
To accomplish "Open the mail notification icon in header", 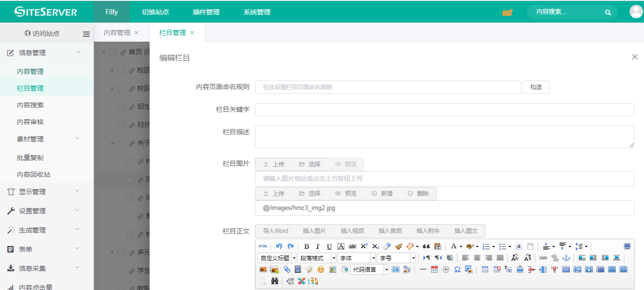I will (x=507, y=12).
